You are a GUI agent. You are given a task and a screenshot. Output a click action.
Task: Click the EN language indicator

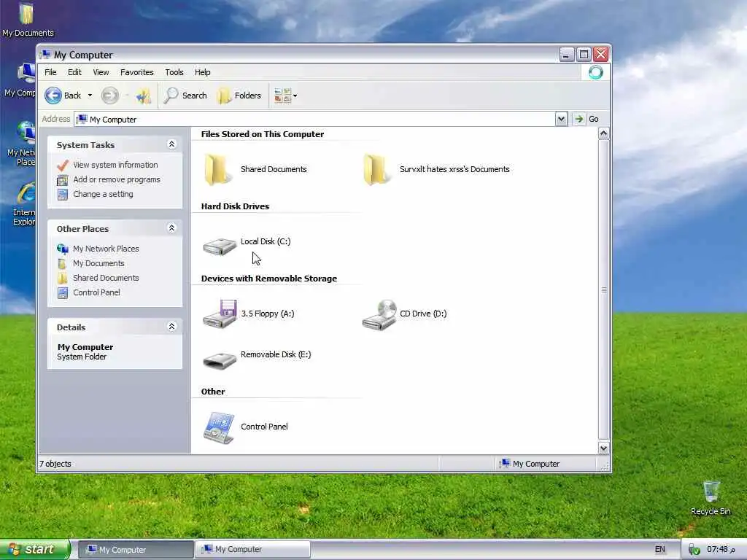tap(659, 550)
